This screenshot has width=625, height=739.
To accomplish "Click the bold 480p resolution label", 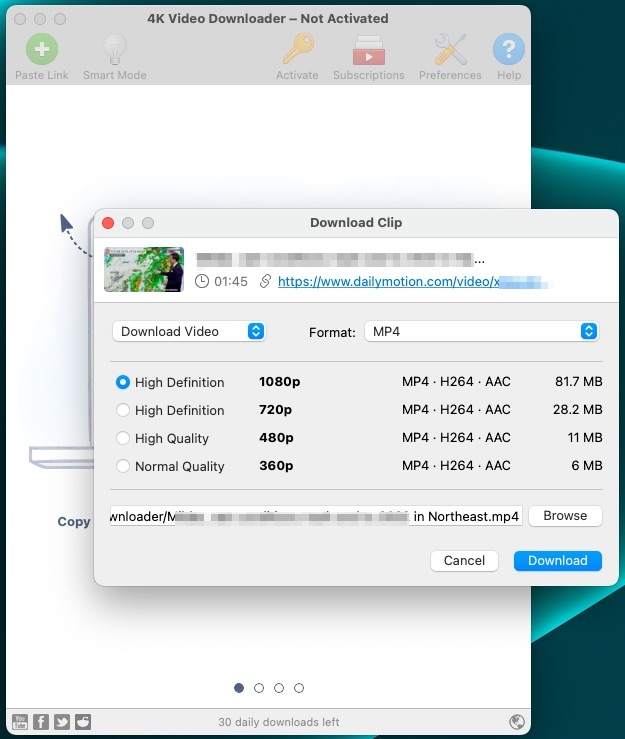I will (276, 437).
